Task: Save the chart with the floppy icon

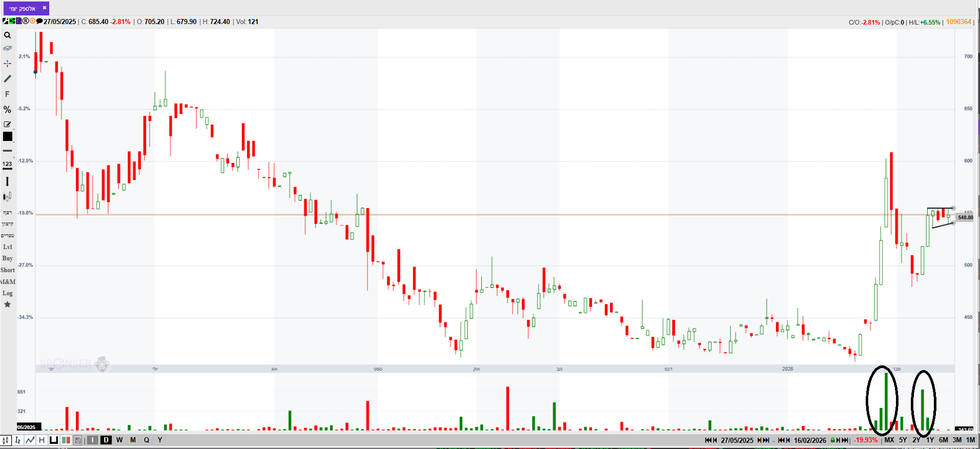Action: pos(78,440)
